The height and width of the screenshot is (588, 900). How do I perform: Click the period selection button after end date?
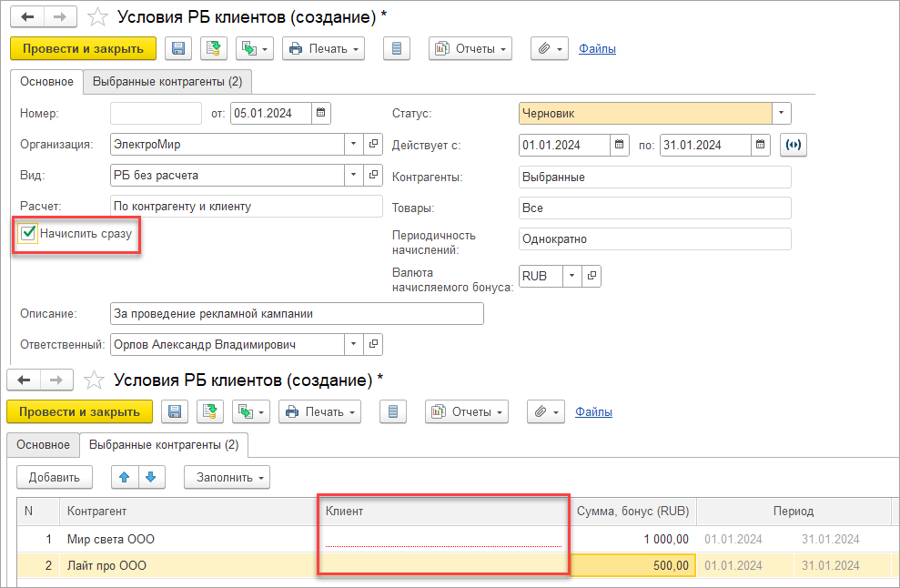794,144
